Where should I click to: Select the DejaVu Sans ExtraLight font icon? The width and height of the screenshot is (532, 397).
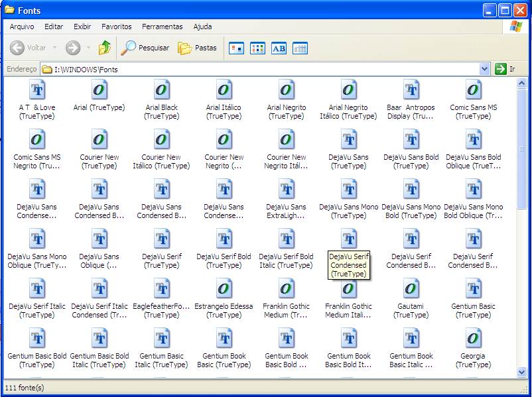point(287,189)
